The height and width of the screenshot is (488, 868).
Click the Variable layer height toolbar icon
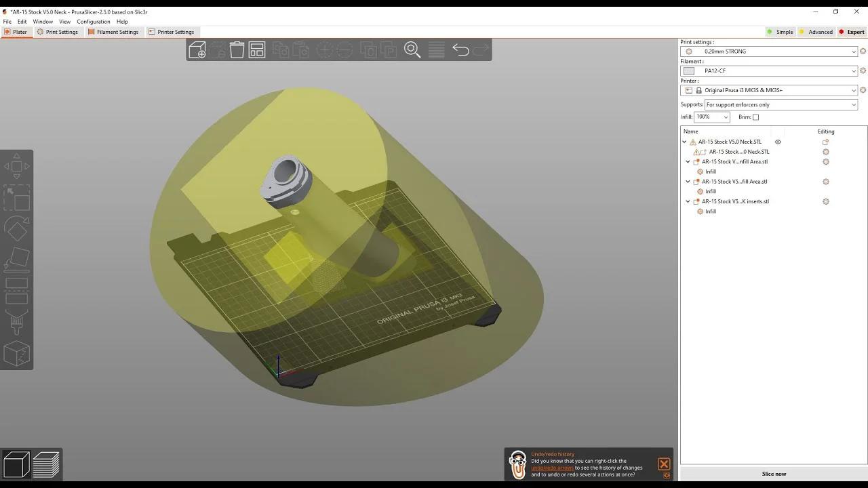coord(436,49)
